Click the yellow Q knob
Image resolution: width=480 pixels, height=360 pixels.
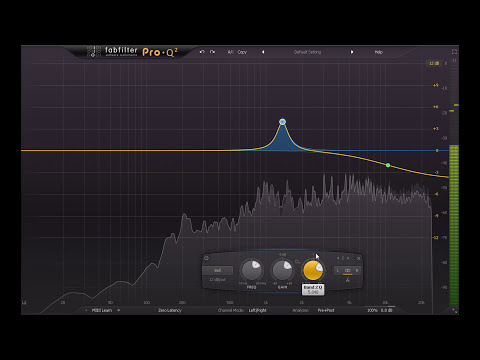tap(313, 270)
